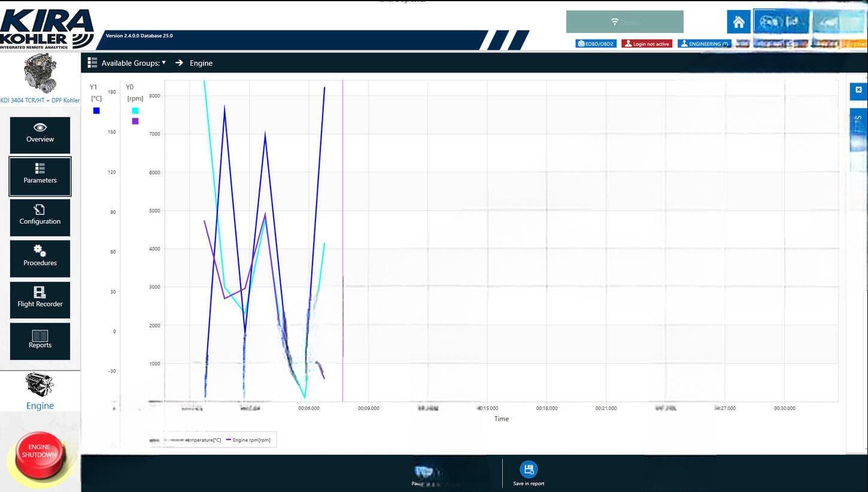This screenshot has height=492, width=868.
Task: Click the Save in report disk icon
Action: pyautogui.click(x=529, y=470)
